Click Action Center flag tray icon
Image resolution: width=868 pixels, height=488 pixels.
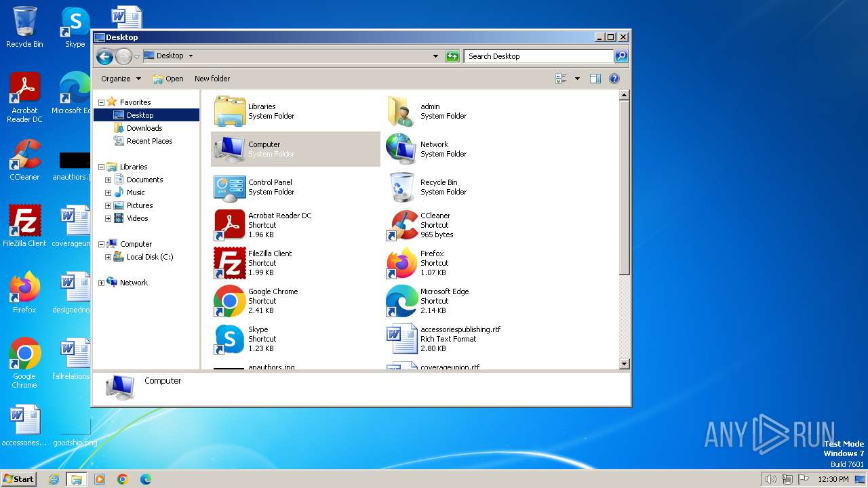point(802,479)
